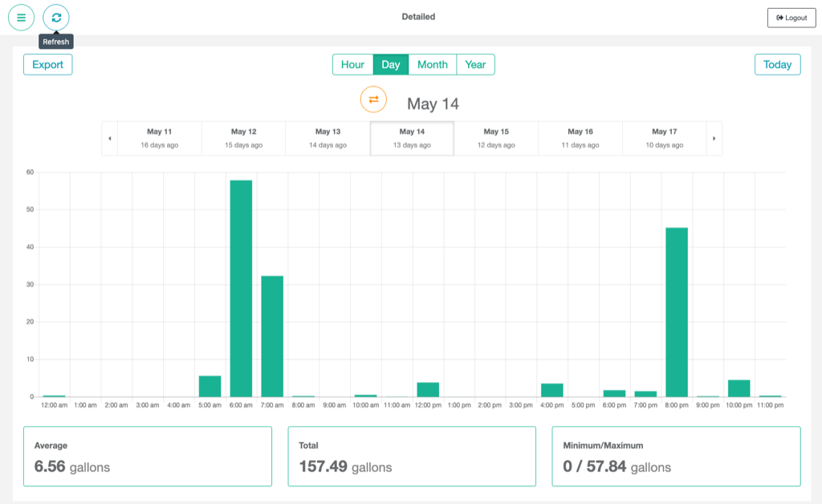Switch to Month view
822x504 pixels.
pyautogui.click(x=433, y=64)
